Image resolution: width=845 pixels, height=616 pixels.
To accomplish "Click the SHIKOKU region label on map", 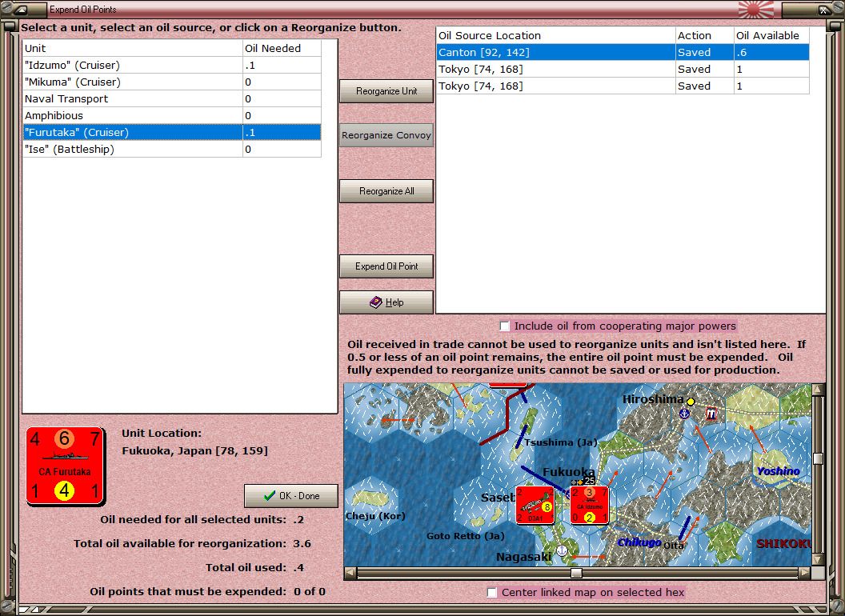I will (x=783, y=544).
